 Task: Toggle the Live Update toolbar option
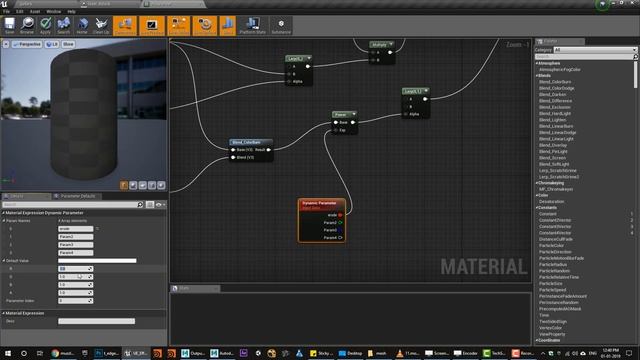point(204,25)
